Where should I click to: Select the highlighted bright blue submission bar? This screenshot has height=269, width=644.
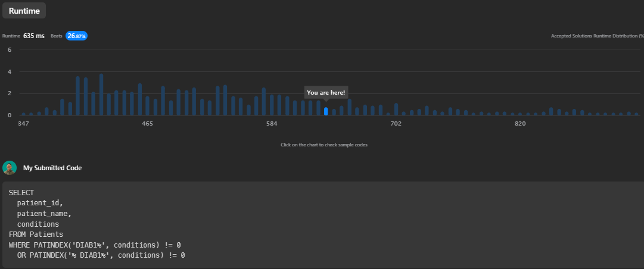tap(326, 111)
